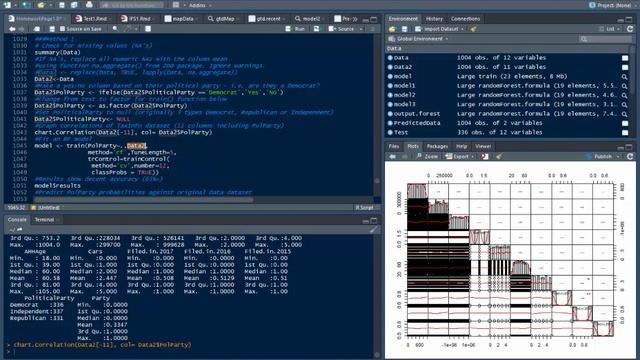
Task: View the Data dataframe via table icon
Action: tap(625, 58)
